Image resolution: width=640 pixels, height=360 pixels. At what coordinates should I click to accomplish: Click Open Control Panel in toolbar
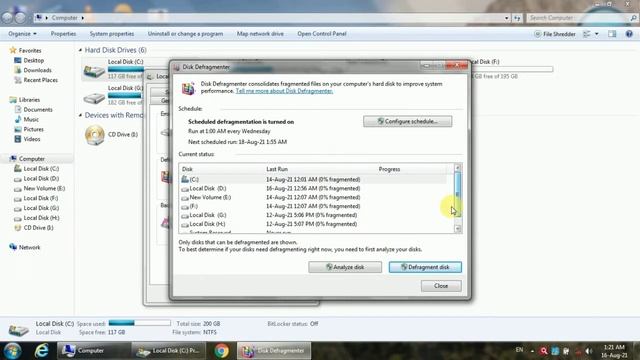pyautogui.click(x=322, y=34)
